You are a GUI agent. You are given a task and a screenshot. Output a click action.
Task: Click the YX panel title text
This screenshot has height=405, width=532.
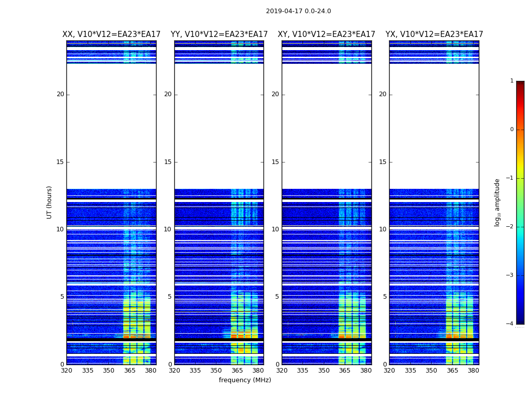point(434,34)
